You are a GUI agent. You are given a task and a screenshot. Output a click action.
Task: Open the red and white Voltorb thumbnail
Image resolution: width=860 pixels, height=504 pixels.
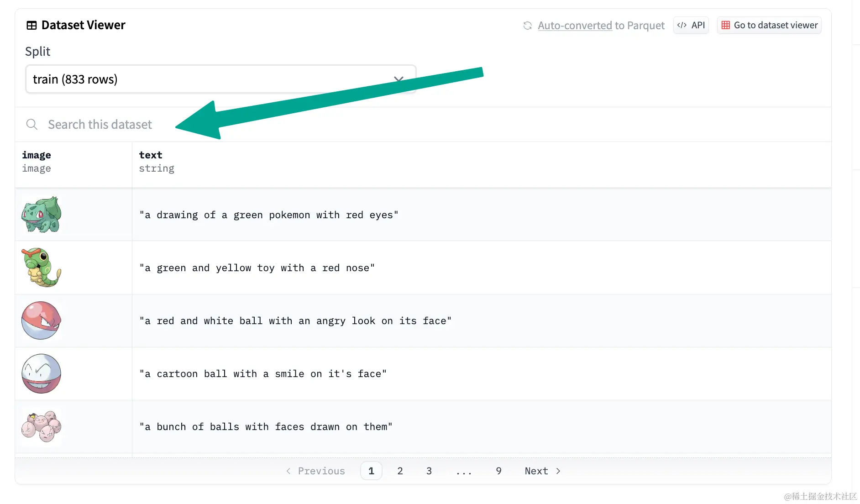pos(41,320)
